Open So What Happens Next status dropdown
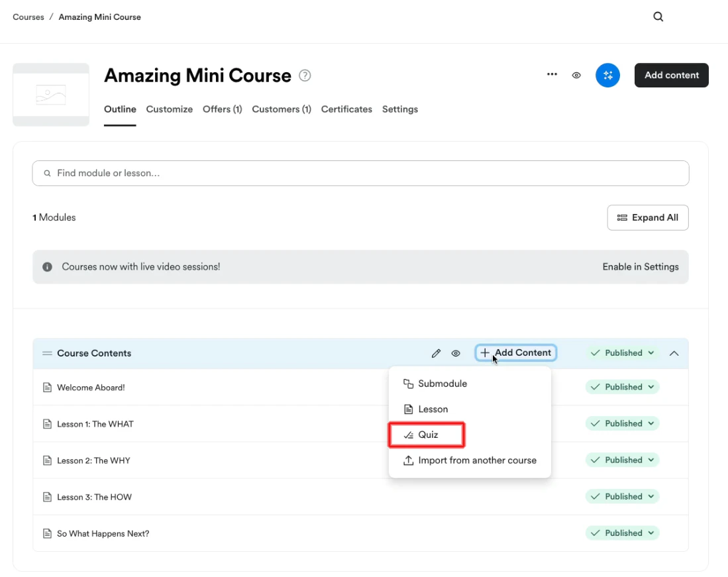 coord(622,533)
